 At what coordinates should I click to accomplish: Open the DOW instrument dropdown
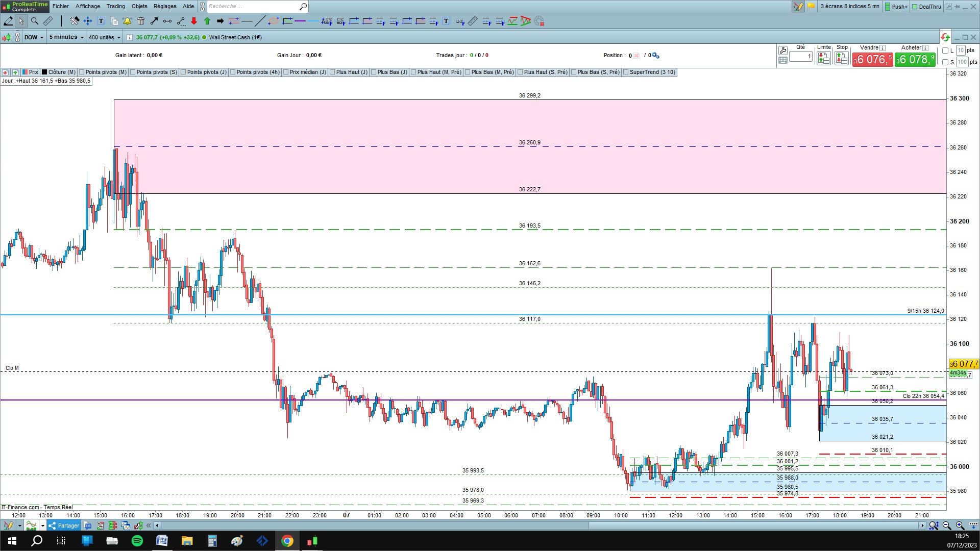pos(34,37)
